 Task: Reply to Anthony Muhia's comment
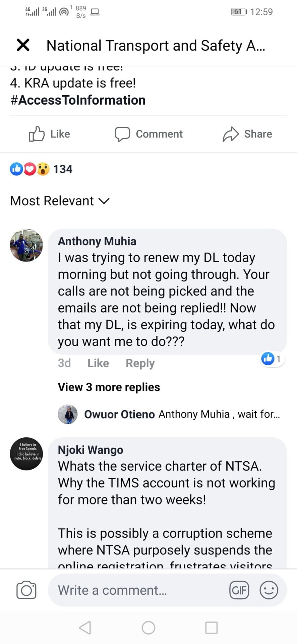140,363
